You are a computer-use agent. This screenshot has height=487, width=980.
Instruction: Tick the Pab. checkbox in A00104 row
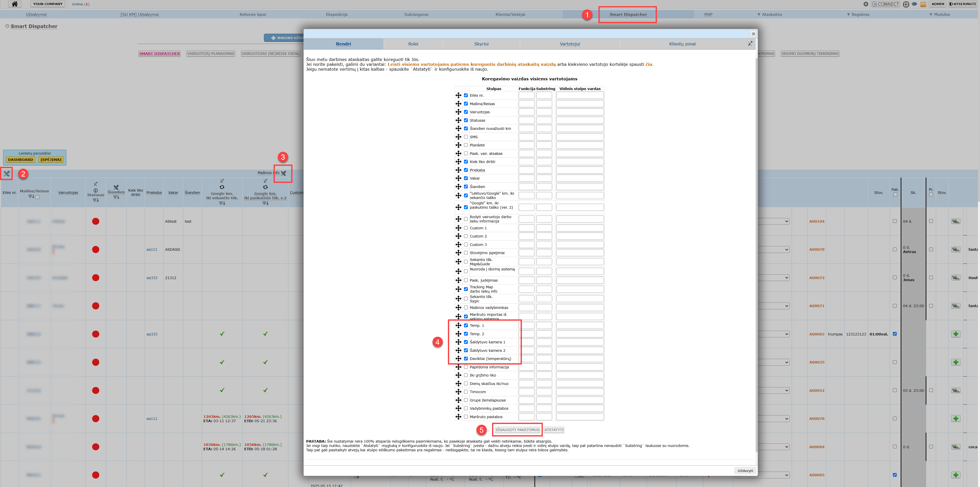tap(895, 221)
